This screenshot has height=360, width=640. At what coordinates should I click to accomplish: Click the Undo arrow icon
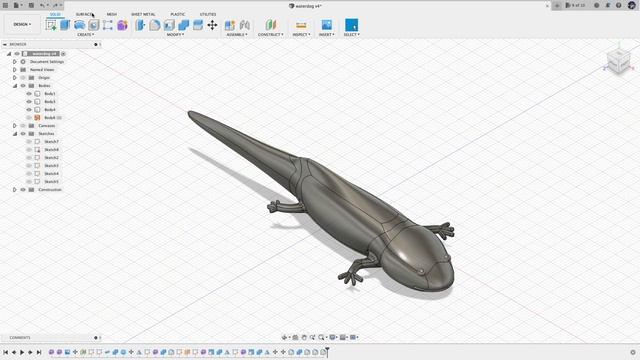(x=42, y=5)
